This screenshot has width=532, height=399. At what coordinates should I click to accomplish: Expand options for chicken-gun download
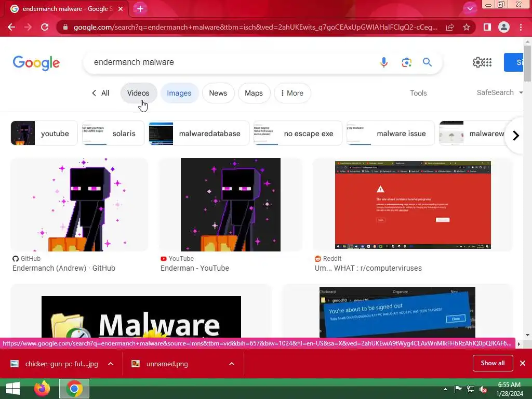pyautogui.click(x=111, y=364)
